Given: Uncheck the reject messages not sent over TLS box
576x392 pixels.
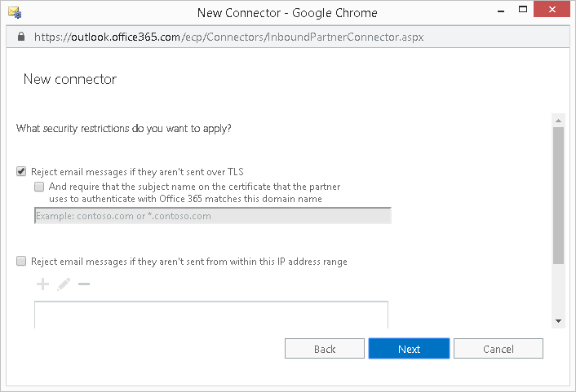Looking at the screenshot, I should pyautogui.click(x=21, y=172).
